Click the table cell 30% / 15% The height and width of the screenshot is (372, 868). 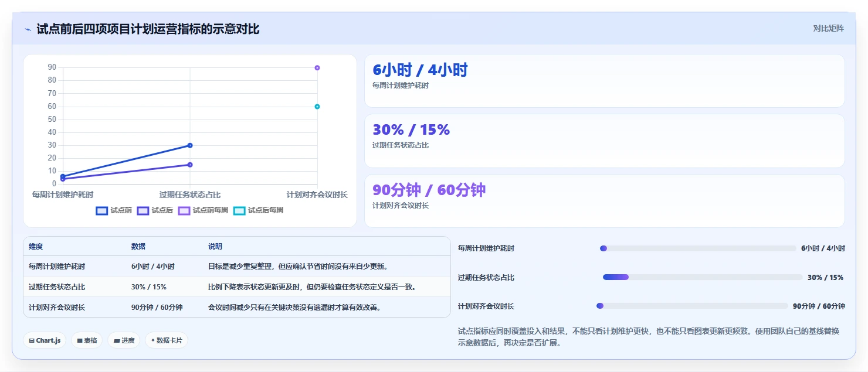pyautogui.click(x=149, y=287)
